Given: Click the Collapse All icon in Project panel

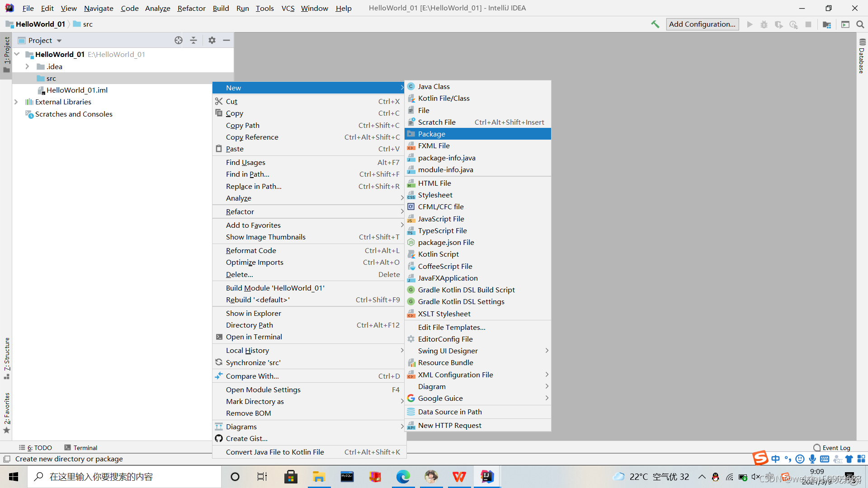Looking at the screenshot, I should (193, 40).
